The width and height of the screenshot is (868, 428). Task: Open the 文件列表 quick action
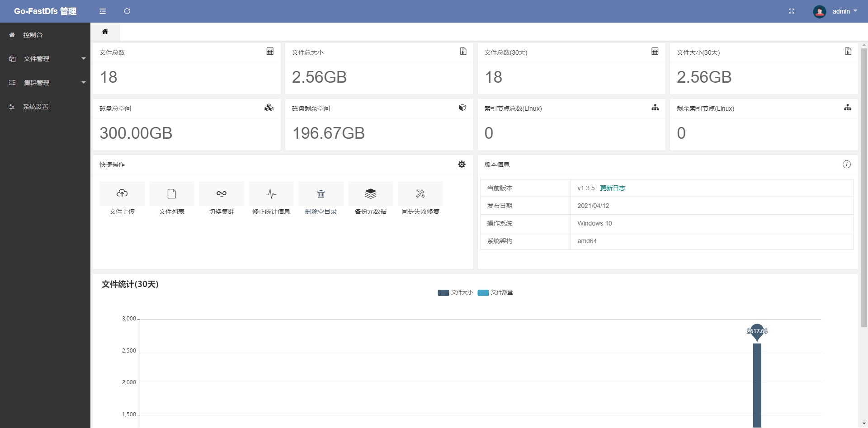[171, 193]
